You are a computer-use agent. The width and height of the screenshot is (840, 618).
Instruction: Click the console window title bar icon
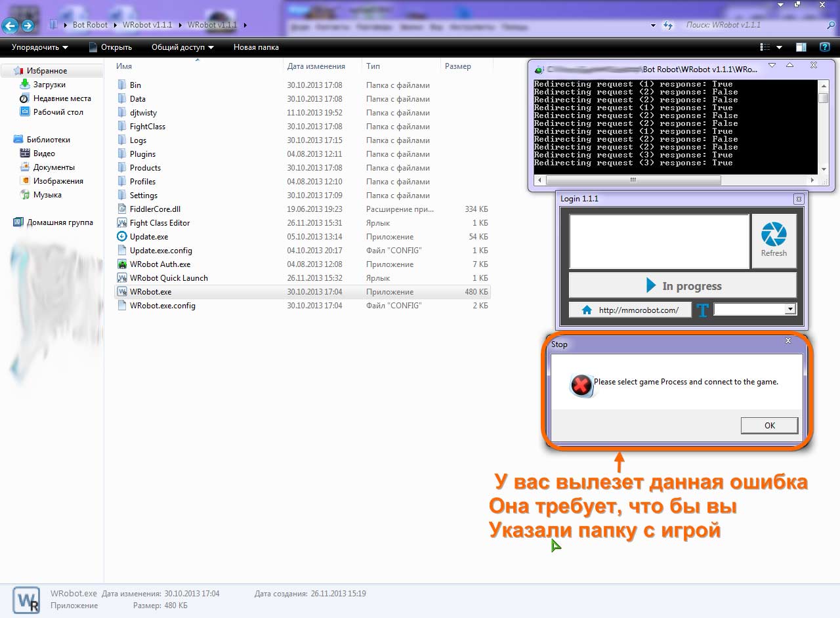point(539,69)
